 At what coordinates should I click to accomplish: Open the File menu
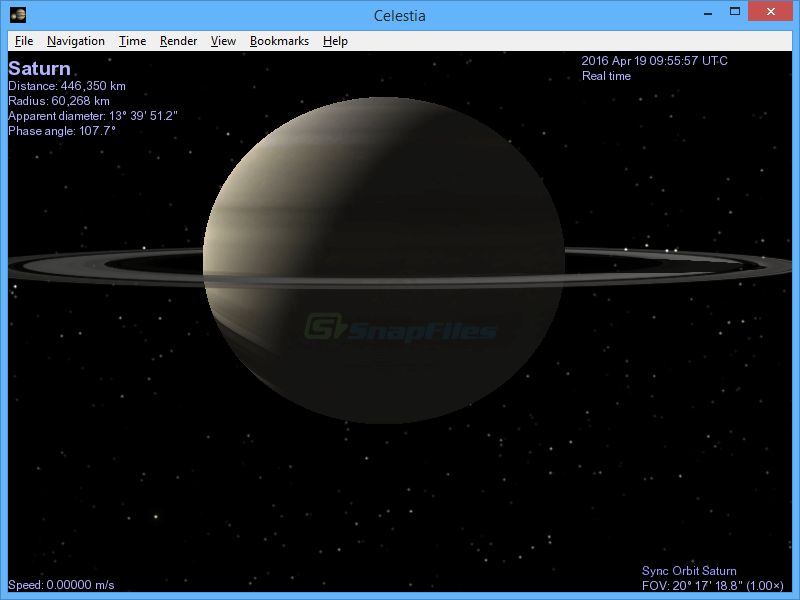click(24, 41)
